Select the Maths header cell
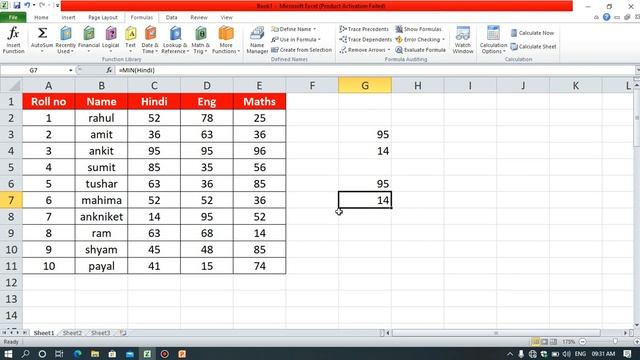 (259, 102)
